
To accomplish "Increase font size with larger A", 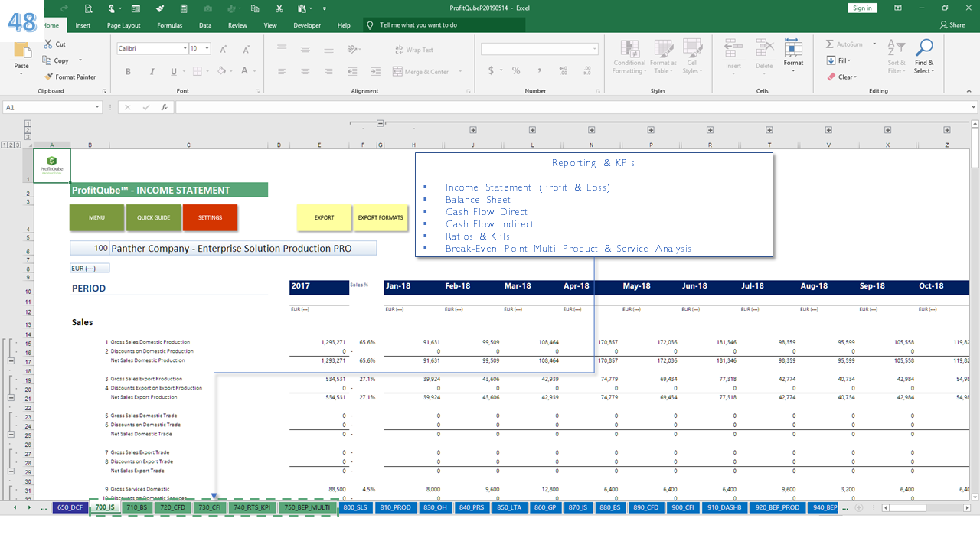I will (x=224, y=49).
